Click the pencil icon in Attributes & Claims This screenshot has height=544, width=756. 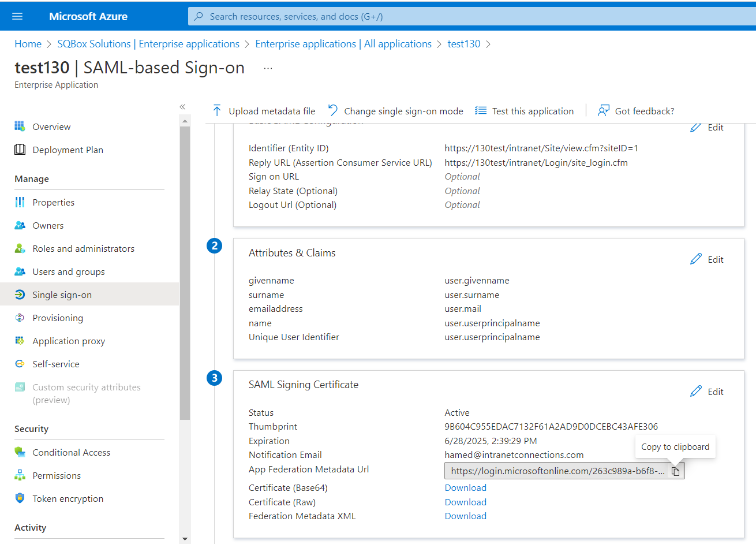click(696, 259)
